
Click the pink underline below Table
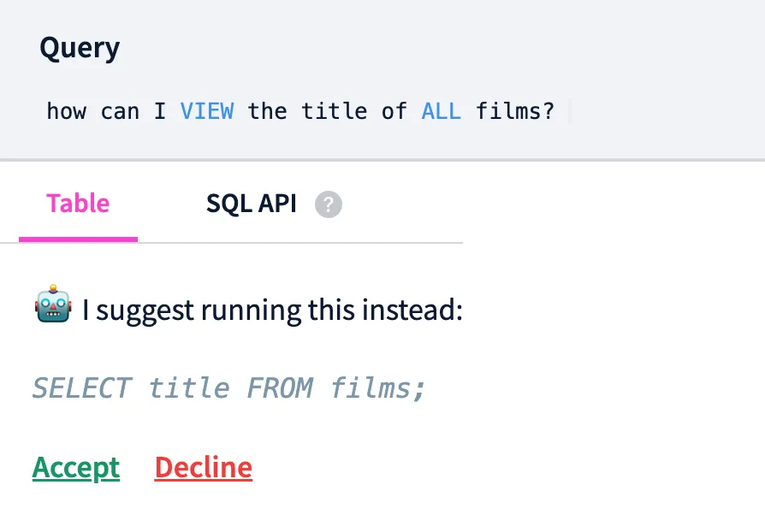pos(78,238)
